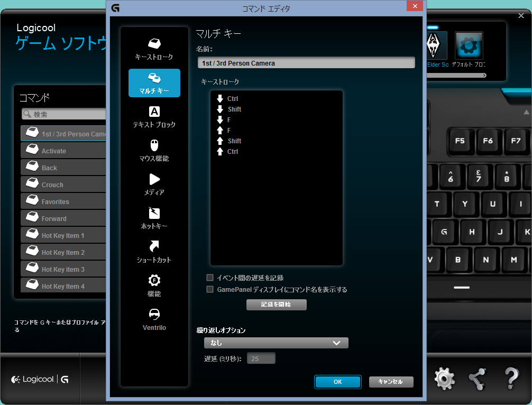Close the main Logicool window
The height and width of the screenshot is (405, 532).
[x=521, y=16]
